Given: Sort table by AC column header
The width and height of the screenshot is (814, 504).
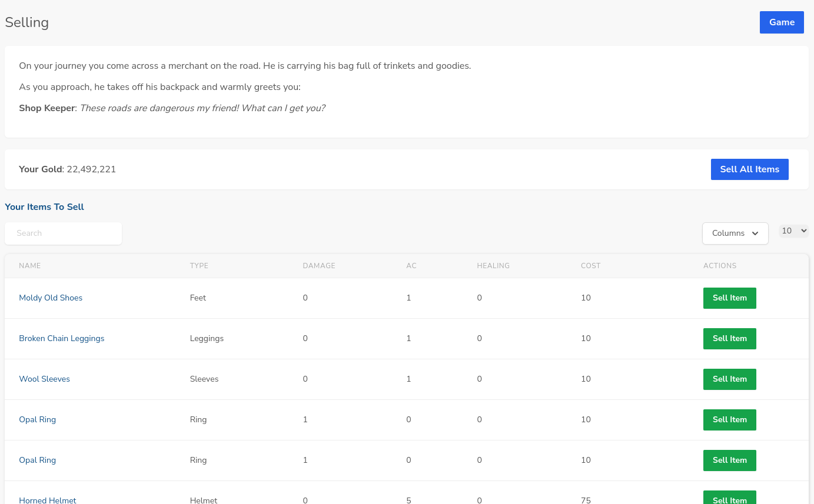Looking at the screenshot, I should tap(411, 266).
